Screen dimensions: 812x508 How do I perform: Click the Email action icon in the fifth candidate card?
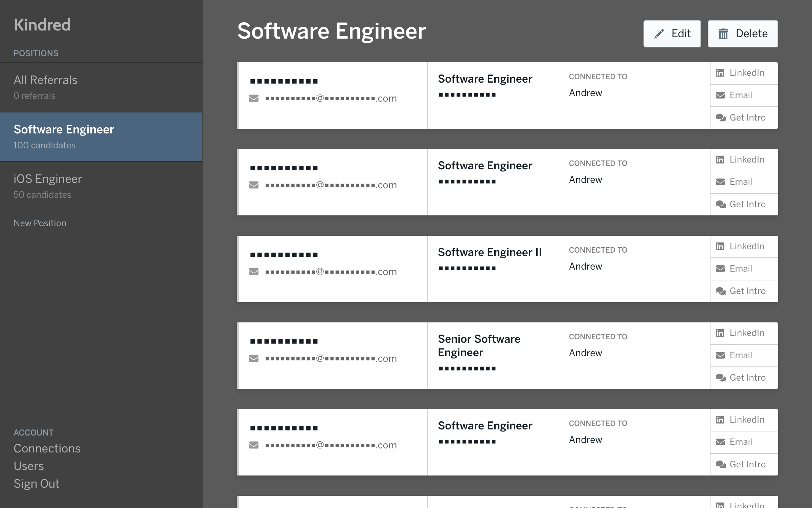[x=720, y=442]
